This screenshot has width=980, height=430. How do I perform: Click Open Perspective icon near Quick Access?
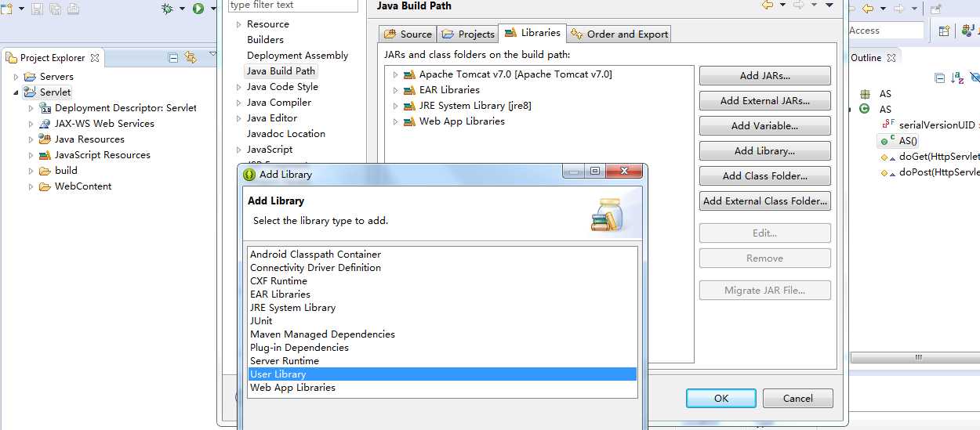945,31
